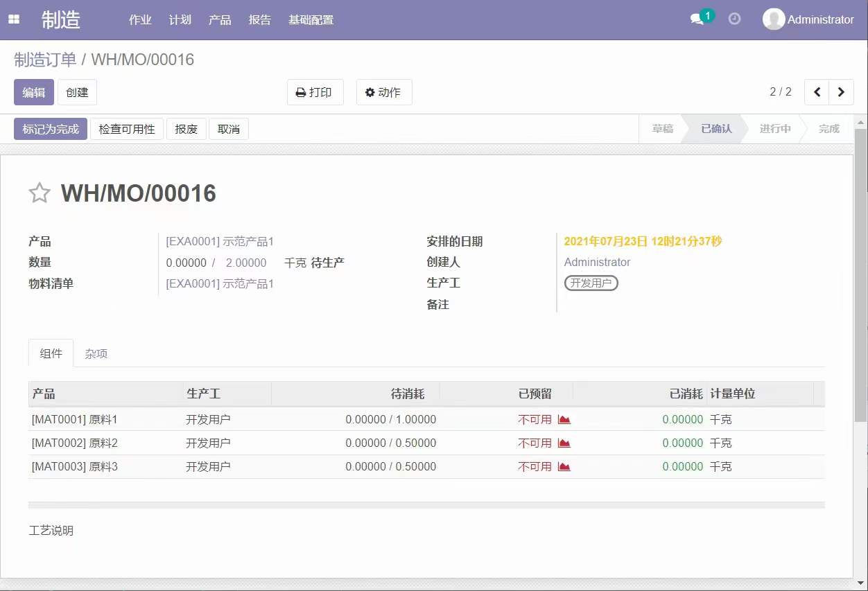Open the activities clock icon

point(734,19)
